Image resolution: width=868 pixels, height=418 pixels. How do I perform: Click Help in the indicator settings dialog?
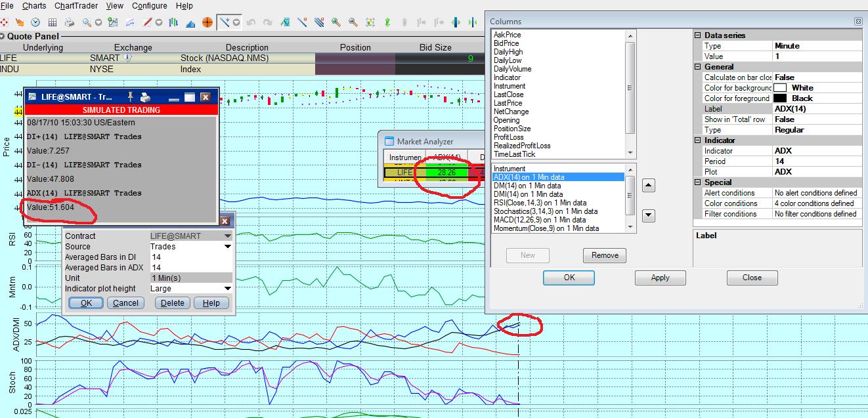pyautogui.click(x=211, y=303)
